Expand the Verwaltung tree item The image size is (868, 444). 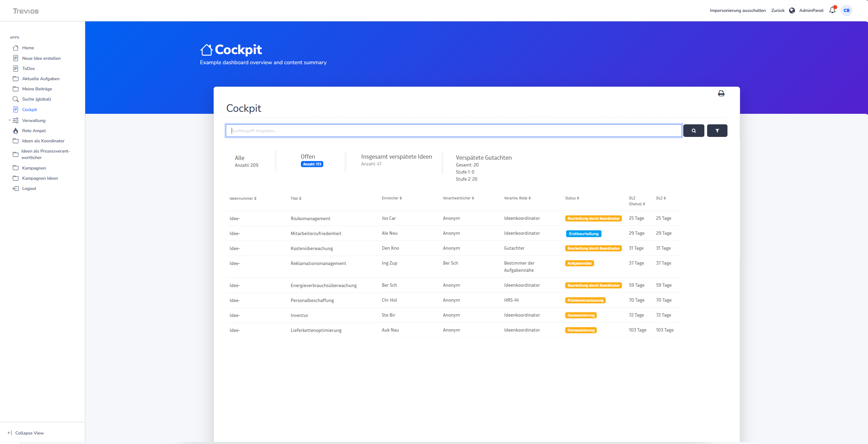(x=10, y=120)
